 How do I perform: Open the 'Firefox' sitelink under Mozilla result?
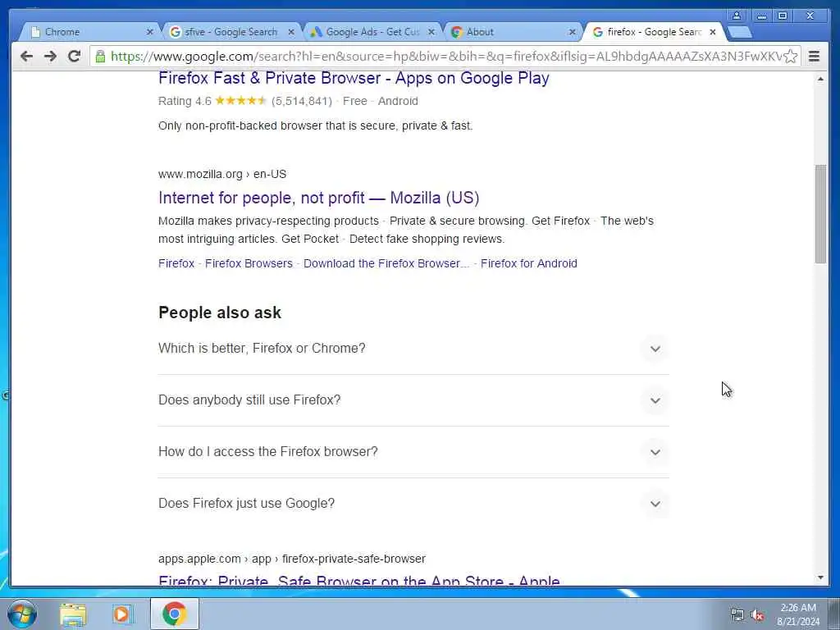point(176,263)
